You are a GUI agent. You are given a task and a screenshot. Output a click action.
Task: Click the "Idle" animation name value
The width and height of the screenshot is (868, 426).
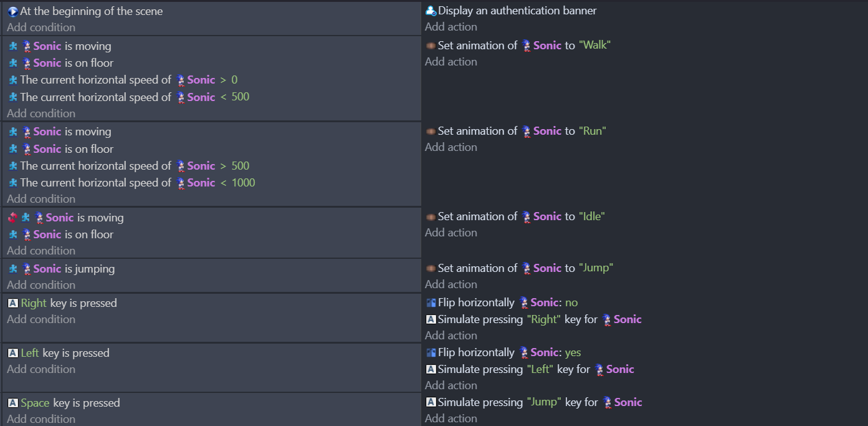click(592, 216)
